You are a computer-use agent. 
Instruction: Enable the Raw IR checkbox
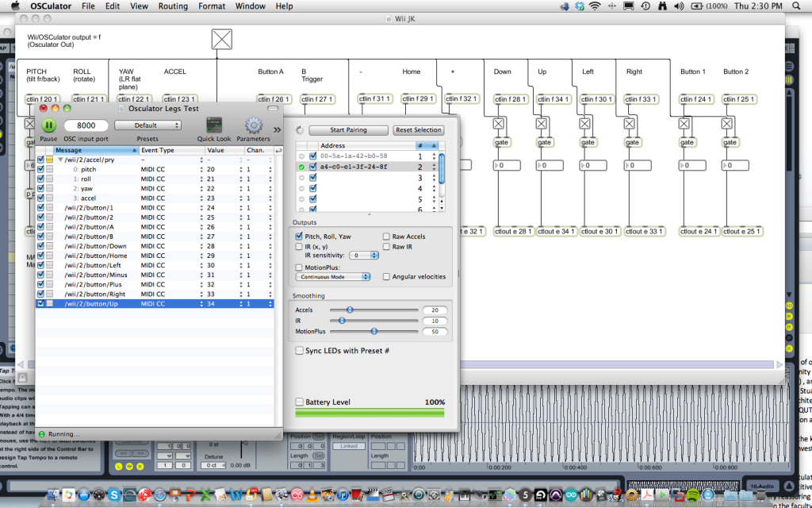pyautogui.click(x=386, y=247)
